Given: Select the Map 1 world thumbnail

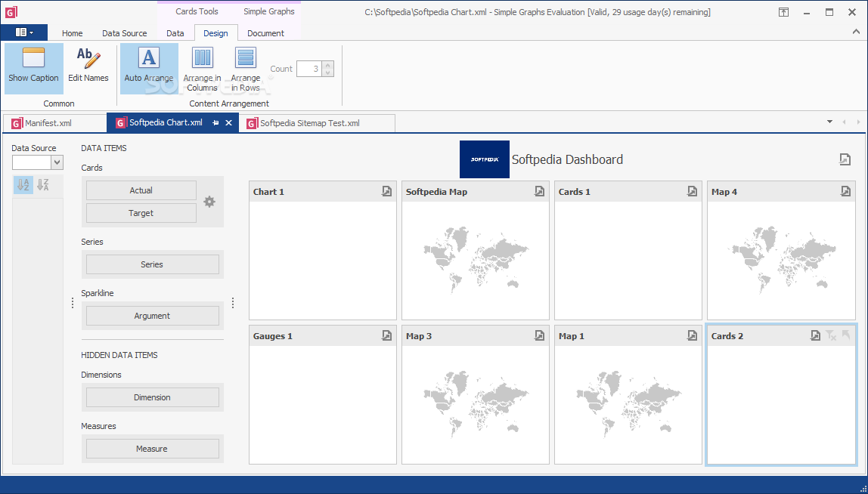Looking at the screenshot, I should (628, 404).
